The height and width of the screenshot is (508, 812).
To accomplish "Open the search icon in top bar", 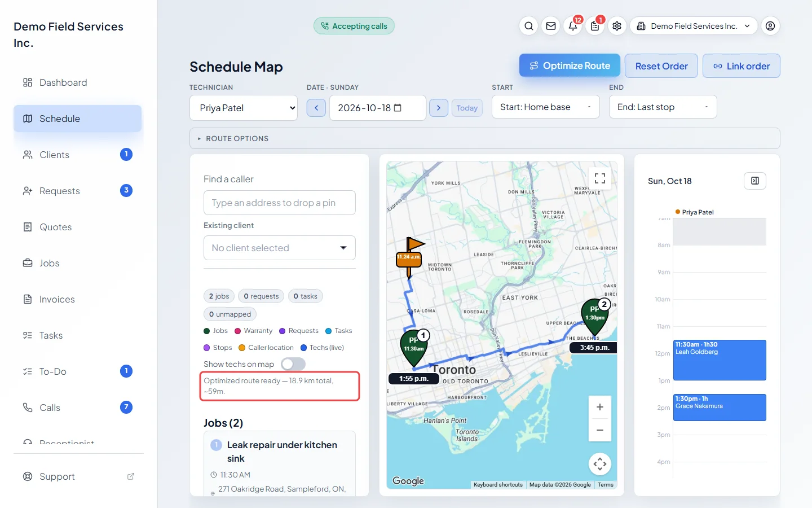I will point(528,26).
